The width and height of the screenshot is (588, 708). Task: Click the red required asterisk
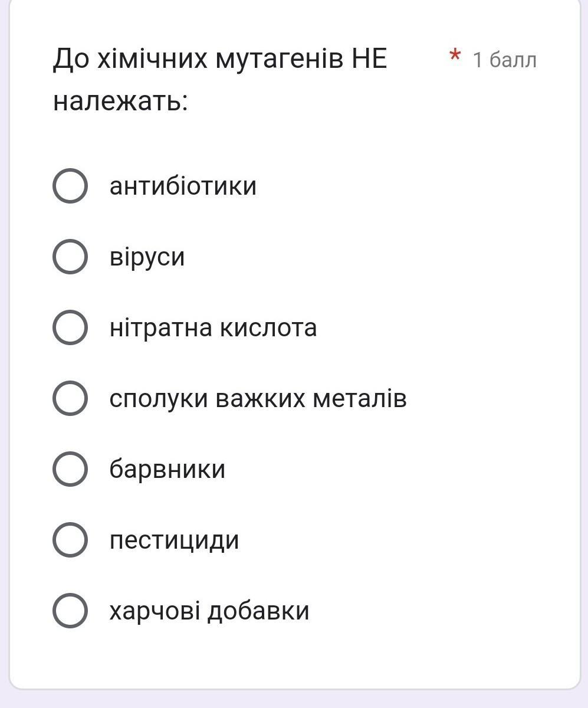(455, 57)
